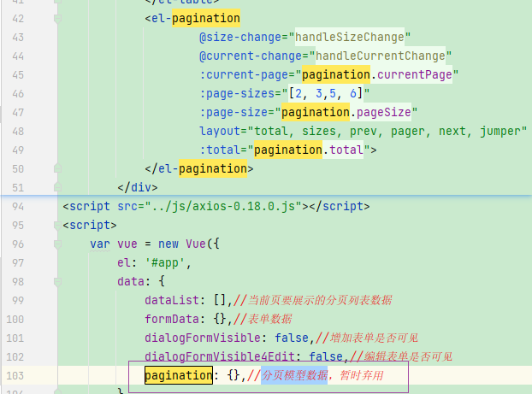
Task: Place cursor on @current-change attribute
Action: point(251,56)
